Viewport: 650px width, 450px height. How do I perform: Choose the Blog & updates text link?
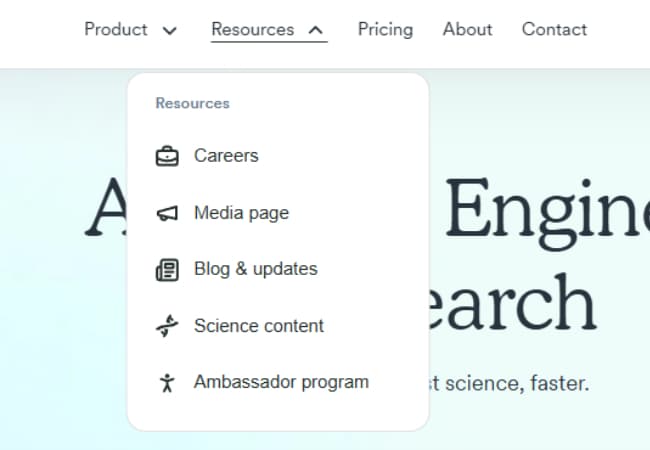click(255, 269)
